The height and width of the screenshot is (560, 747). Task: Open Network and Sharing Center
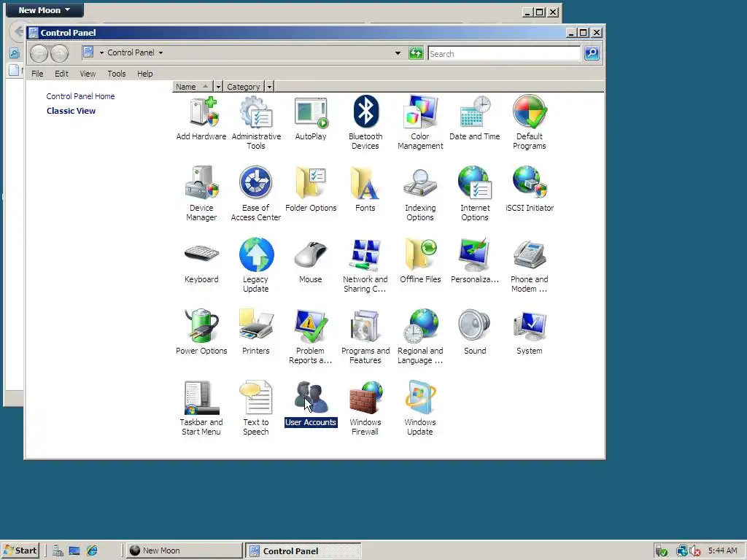tap(365, 265)
